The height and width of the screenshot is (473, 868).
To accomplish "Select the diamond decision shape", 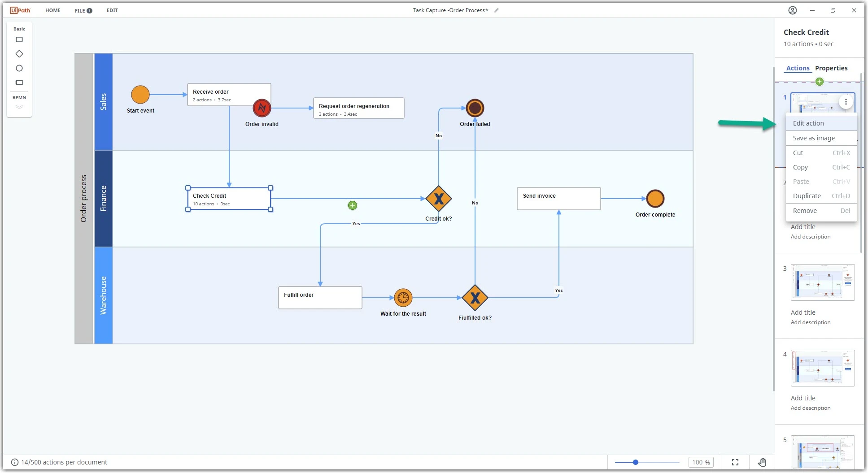I will pos(19,54).
